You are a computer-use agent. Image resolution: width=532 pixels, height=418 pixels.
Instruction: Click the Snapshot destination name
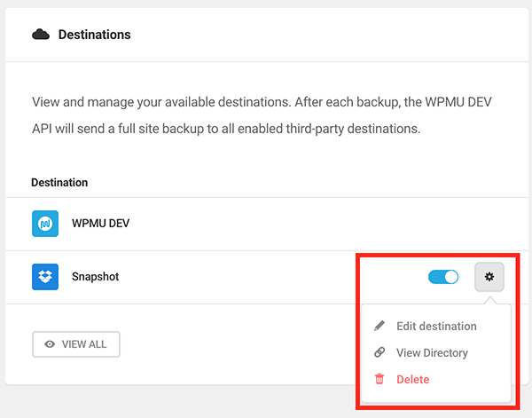pyautogui.click(x=95, y=277)
